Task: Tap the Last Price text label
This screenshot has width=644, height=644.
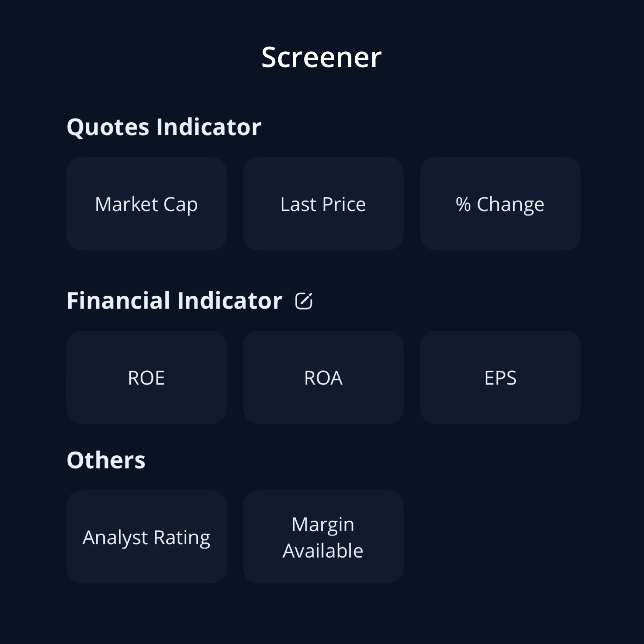Action: tap(323, 204)
